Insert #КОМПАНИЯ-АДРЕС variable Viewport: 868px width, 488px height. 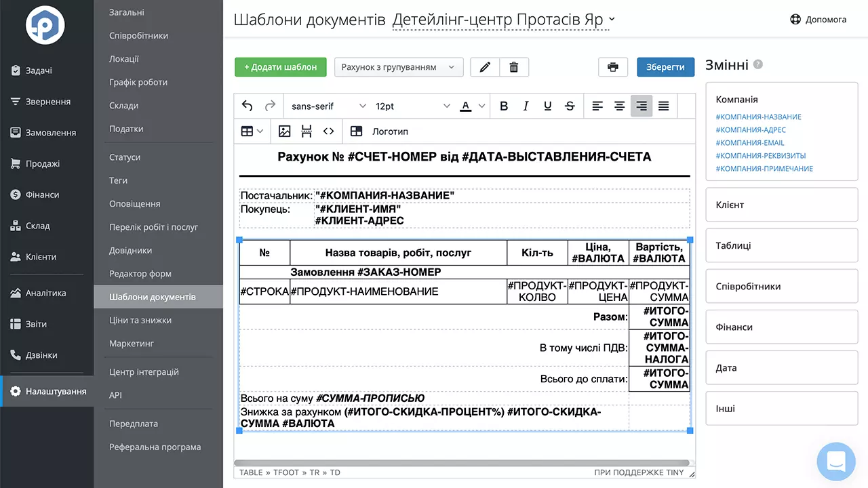coord(751,129)
